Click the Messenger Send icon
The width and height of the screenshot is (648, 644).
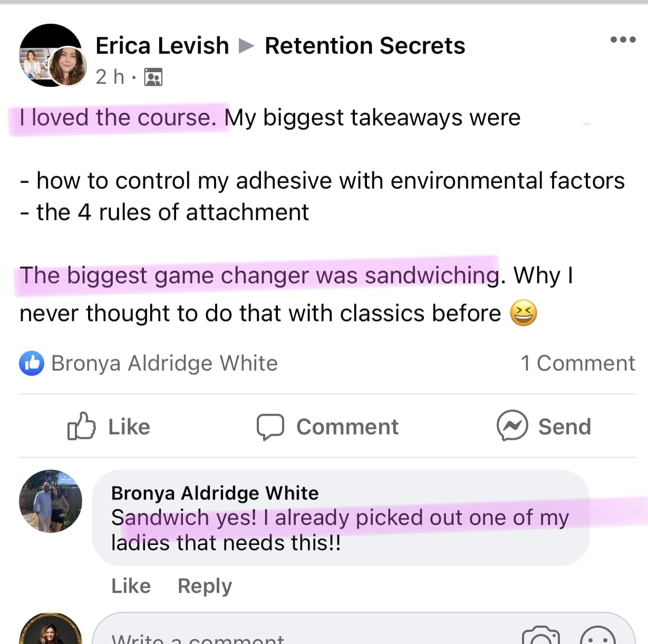click(x=512, y=426)
